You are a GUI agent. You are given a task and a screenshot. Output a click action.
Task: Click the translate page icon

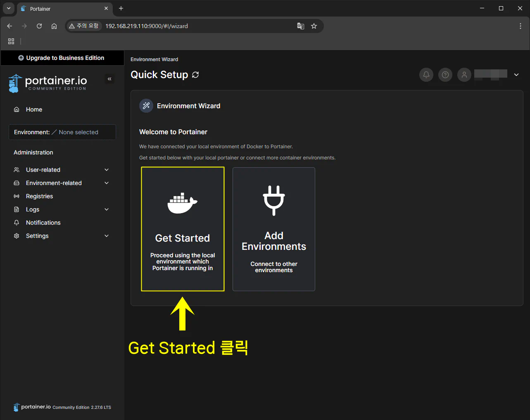pos(301,26)
